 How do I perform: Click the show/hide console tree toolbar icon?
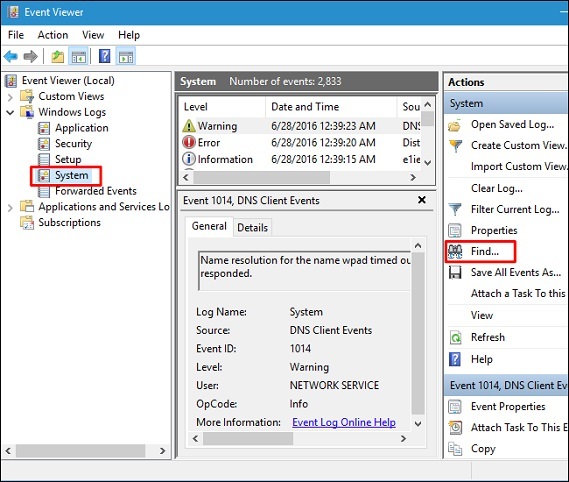click(79, 57)
